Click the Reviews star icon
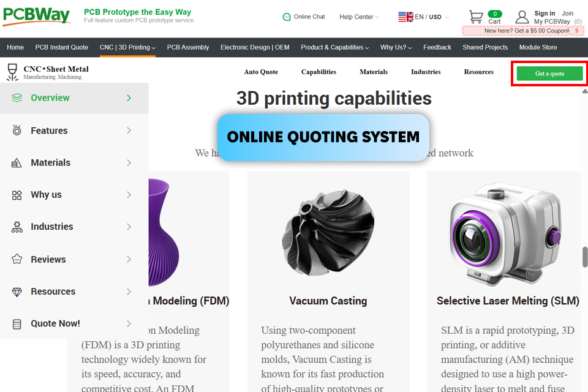This screenshot has height=392, width=588. 17,259
